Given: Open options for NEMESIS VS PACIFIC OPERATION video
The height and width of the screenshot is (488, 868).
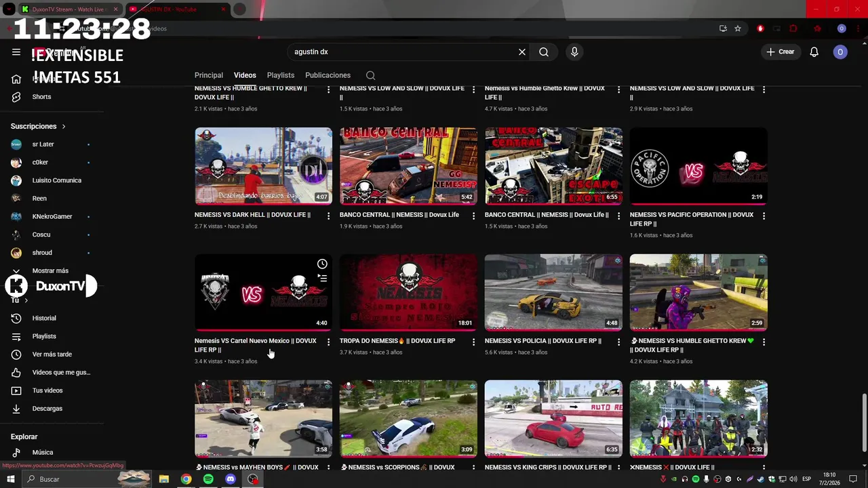Looking at the screenshot, I should pos(764,216).
